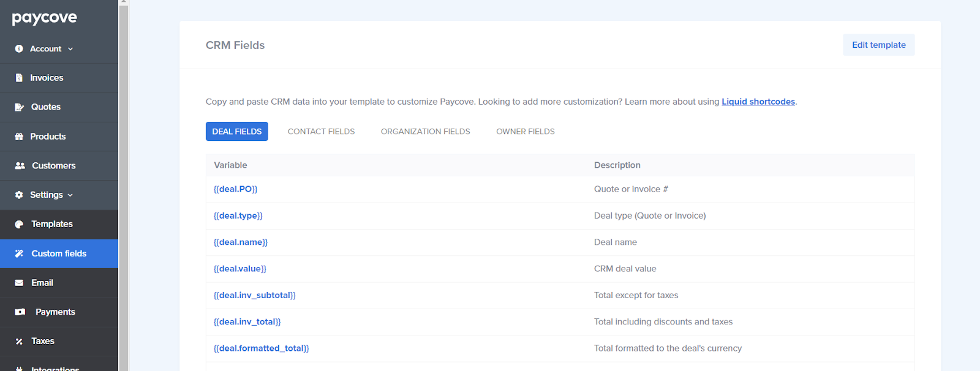Open Email settings in the sidebar
The width and height of the screenshot is (980, 371).
(x=59, y=283)
